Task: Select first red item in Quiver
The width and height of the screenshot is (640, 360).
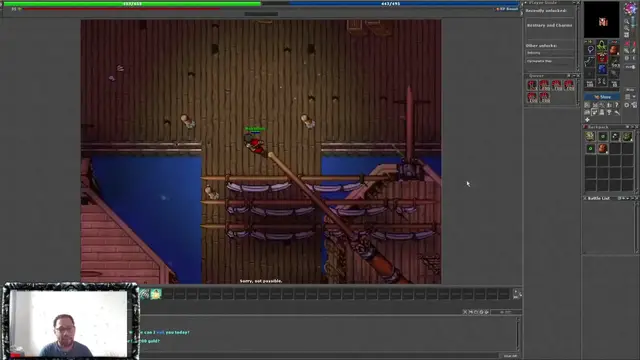Action: (x=532, y=85)
